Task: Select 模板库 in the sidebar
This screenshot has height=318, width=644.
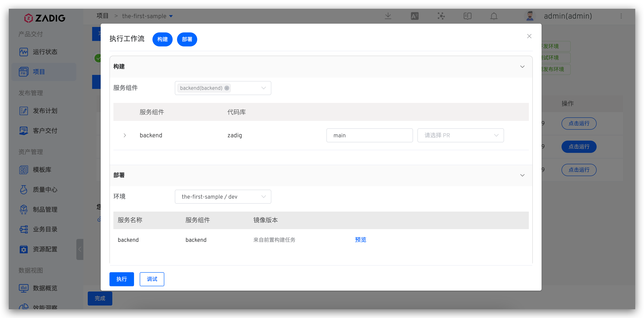Action: [x=41, y=170]
